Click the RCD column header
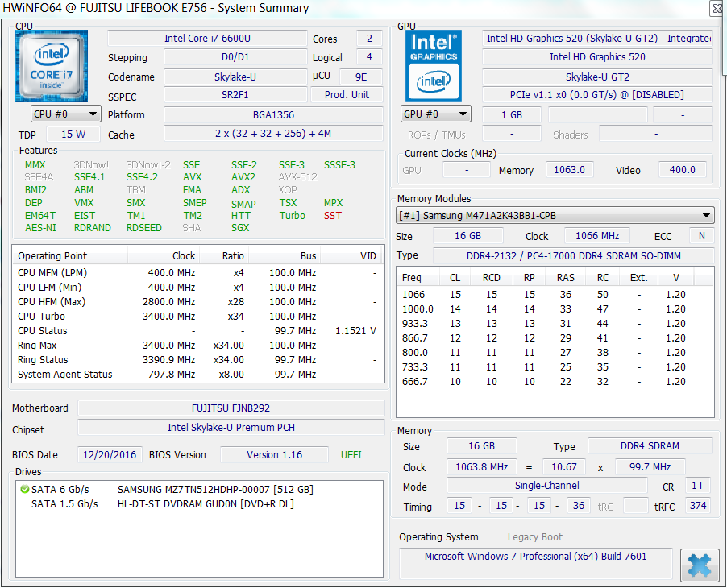Screen dimensions: 727x588 (492, 278)
